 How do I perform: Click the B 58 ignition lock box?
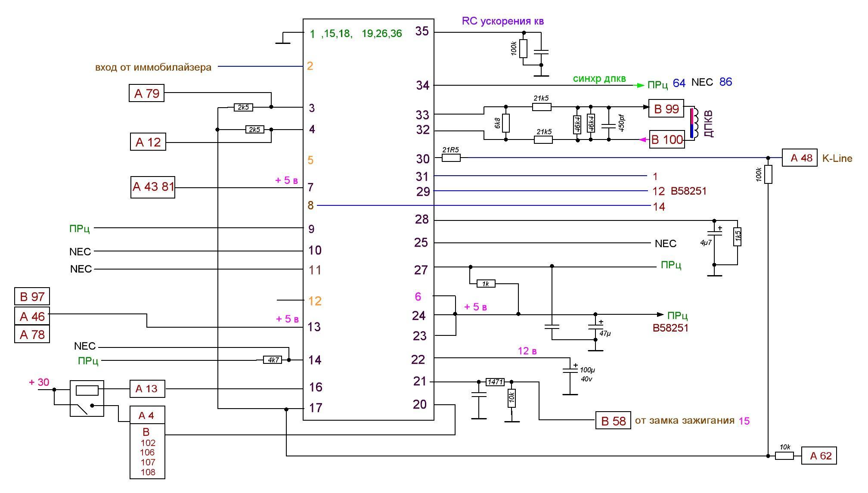[x=613, y=420]
